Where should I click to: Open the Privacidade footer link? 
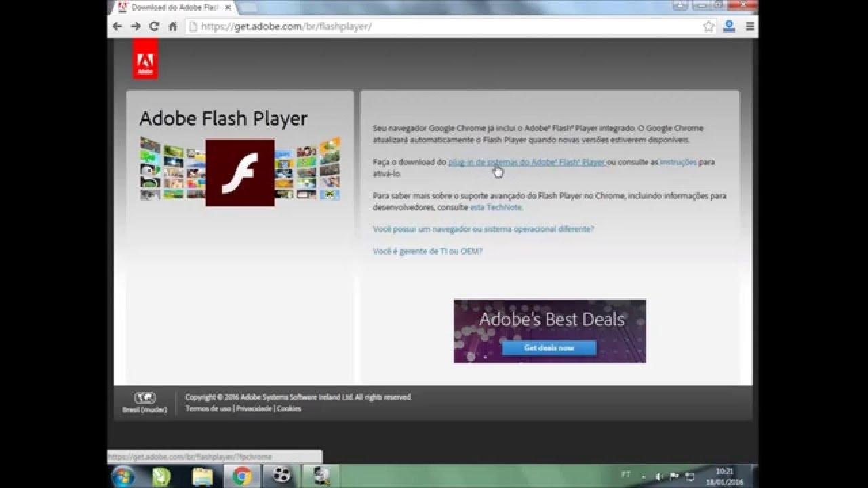[x=254, y=409]
